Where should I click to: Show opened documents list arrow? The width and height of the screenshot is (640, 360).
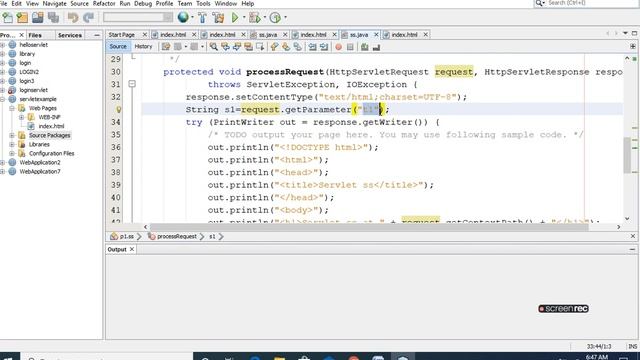tap(625, 33)
